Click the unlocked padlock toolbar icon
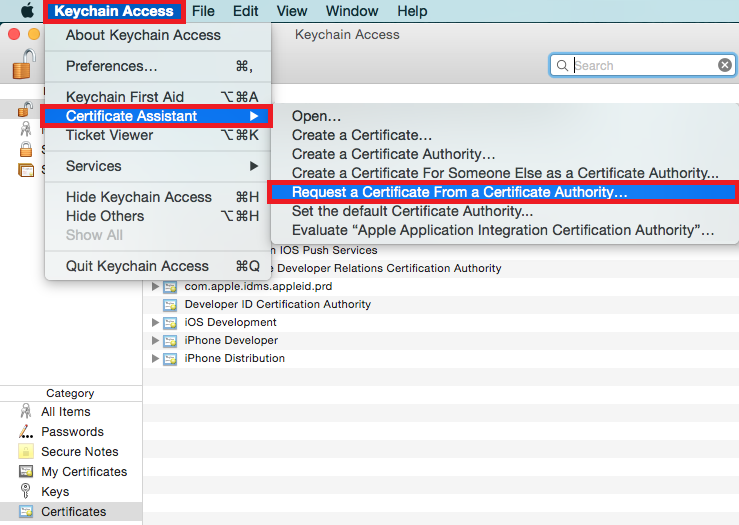The image size is (739, 525). [24, 64]
